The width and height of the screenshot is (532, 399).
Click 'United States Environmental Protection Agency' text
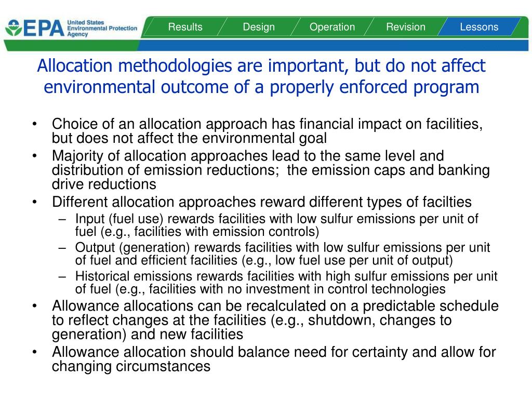(x=102, y=28)
